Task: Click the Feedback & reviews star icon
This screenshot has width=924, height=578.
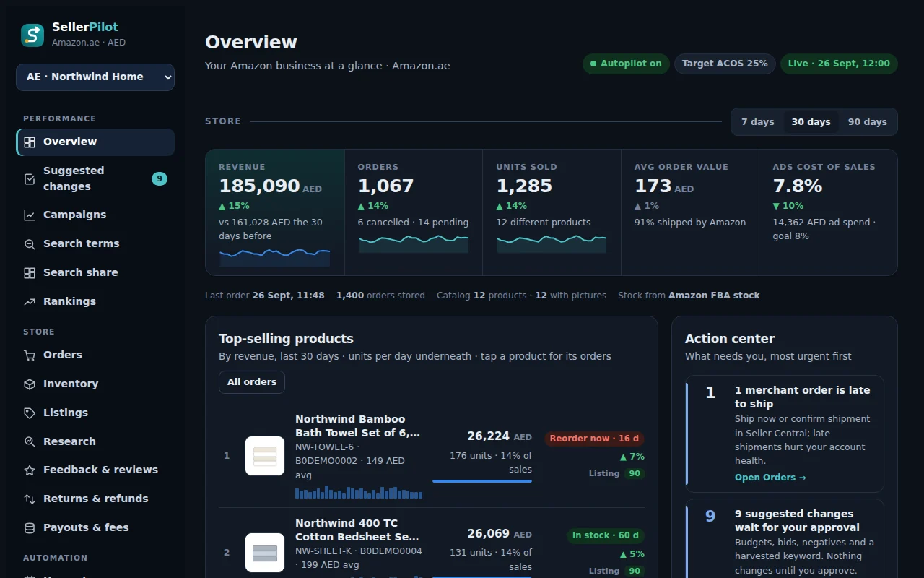Action: pos(30,470)
